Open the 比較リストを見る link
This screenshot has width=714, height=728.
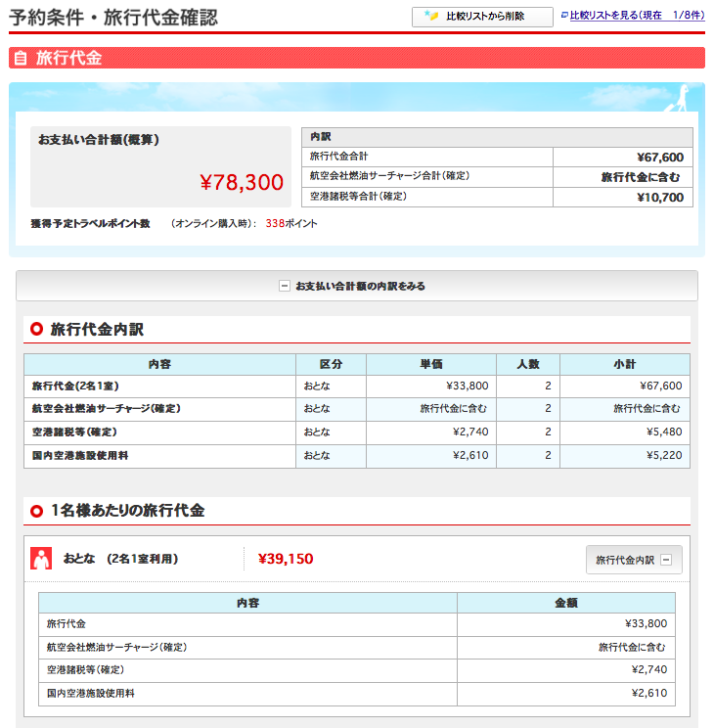pyautogui.click(x=637, y=16)
